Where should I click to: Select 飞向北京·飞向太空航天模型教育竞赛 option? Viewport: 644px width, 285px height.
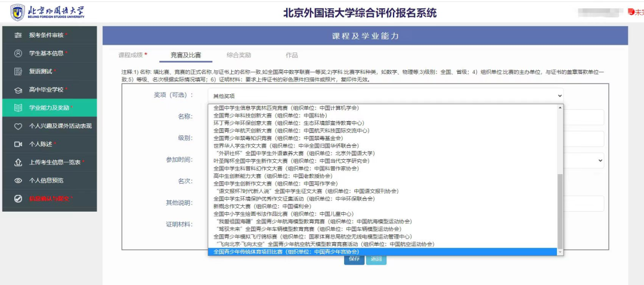[382, 244]
